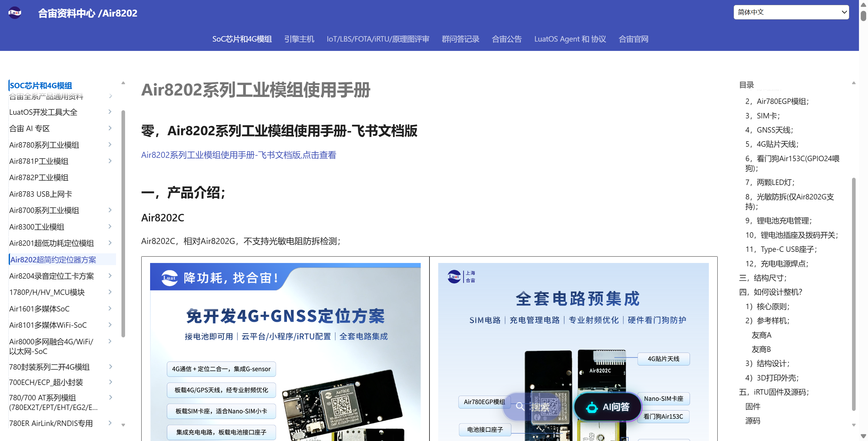The width and height of the screenshot is (868, 441).
Task: Expand the Air1601多媒体SoC chevron
Action: [110, 308]
